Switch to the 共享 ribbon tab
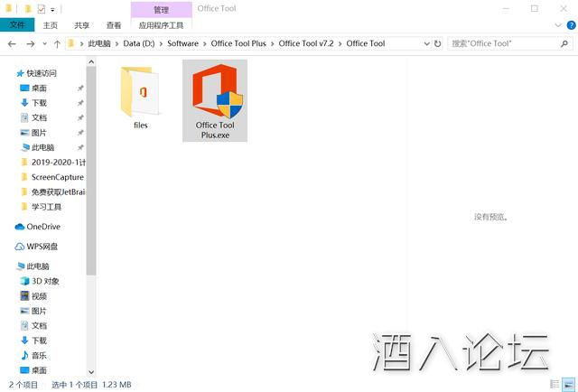Viewport: 578px width, 392px height. coord(81,25)
